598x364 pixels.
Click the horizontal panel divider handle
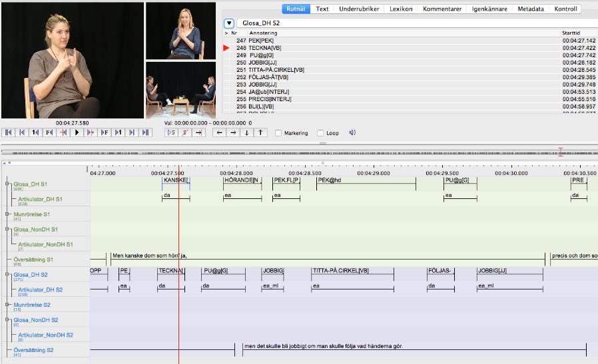[323, 143]
